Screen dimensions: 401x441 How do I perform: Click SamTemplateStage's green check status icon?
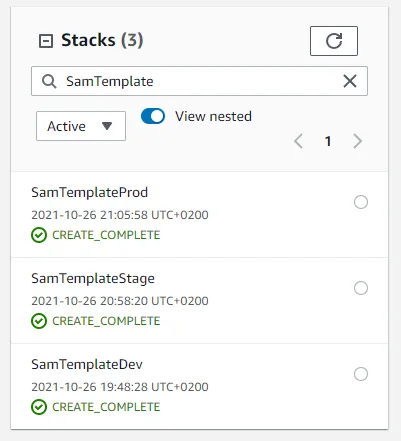[39, 321]
